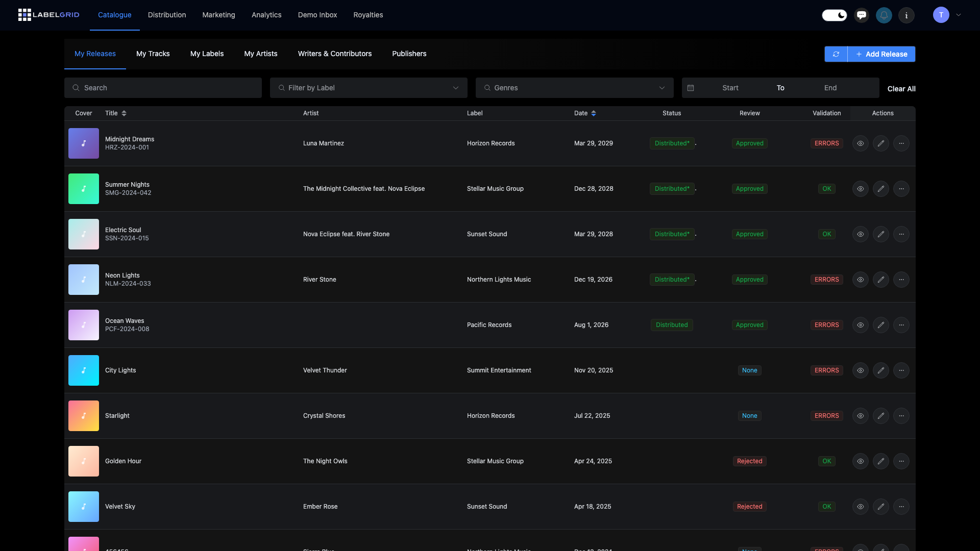This screenshot has height=551, width=980.
Task: Click the Summer Nights cover thumbnail
Action: 84,189
